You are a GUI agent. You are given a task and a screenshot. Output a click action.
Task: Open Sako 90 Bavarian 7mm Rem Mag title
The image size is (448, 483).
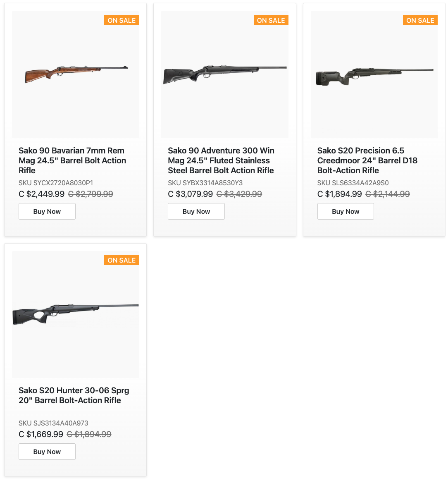point(71,160)
